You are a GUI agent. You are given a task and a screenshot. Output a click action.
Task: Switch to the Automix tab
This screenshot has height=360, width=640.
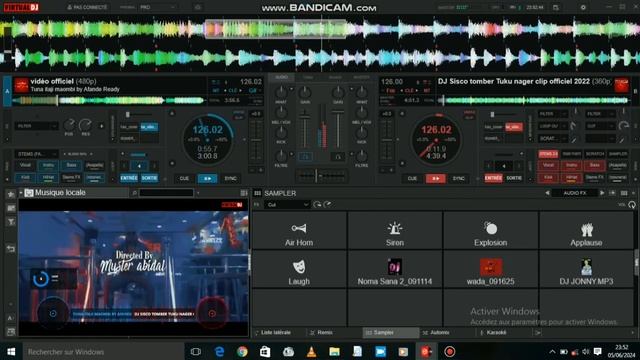[440, 333]
